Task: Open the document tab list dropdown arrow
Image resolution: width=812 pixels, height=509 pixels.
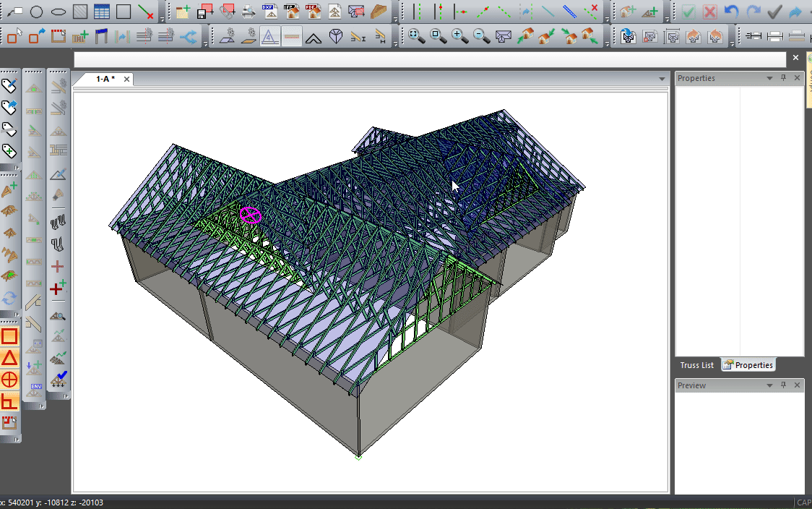Action: pos(662,79)
